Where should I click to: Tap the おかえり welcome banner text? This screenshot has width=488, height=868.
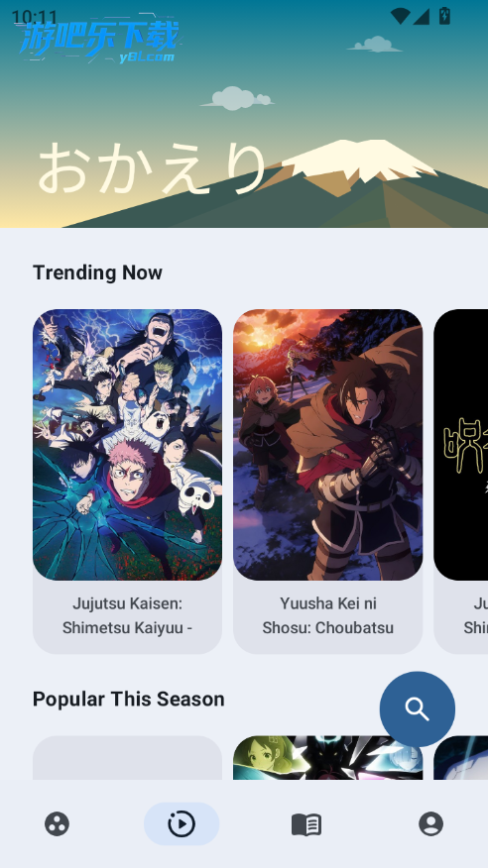point(153,167)
